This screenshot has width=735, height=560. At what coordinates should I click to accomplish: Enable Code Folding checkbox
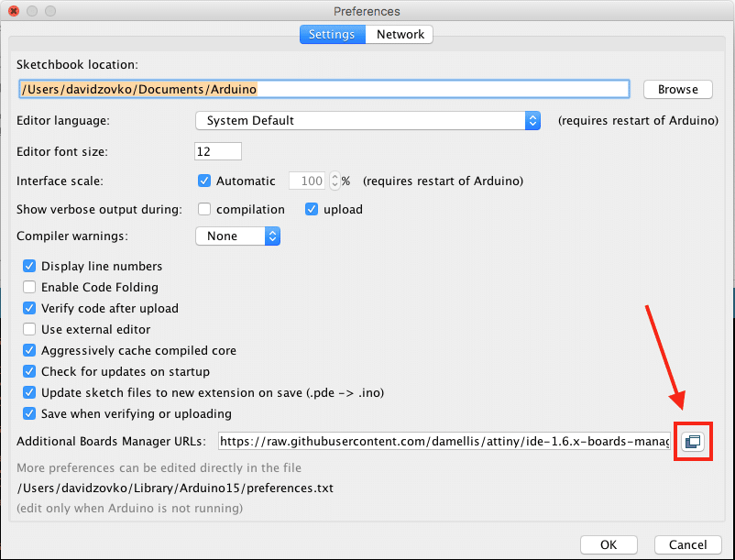[x=29, y=287]
